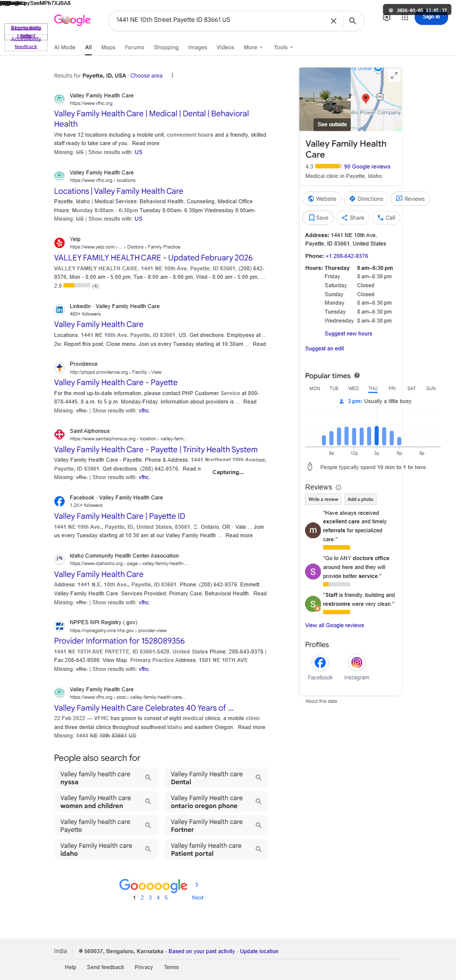Click the Saint Alphonsus result favicon
The image size is (461, 980).
pyautogui.click(x=59, y=434)
